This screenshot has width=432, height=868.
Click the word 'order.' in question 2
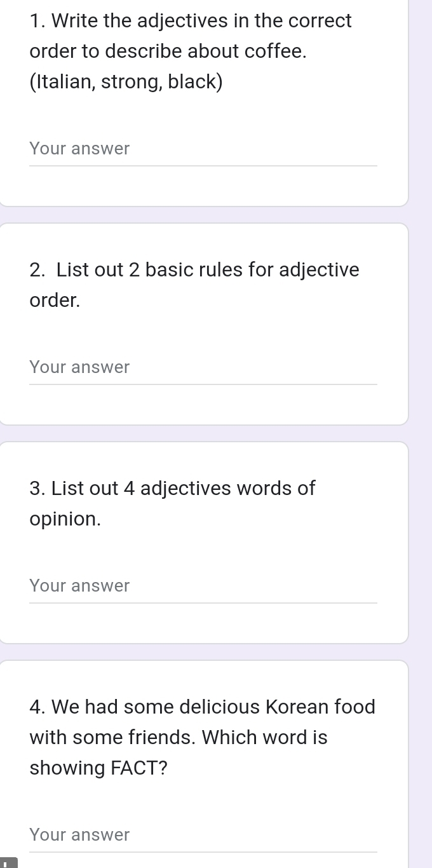tap(55, 301)
